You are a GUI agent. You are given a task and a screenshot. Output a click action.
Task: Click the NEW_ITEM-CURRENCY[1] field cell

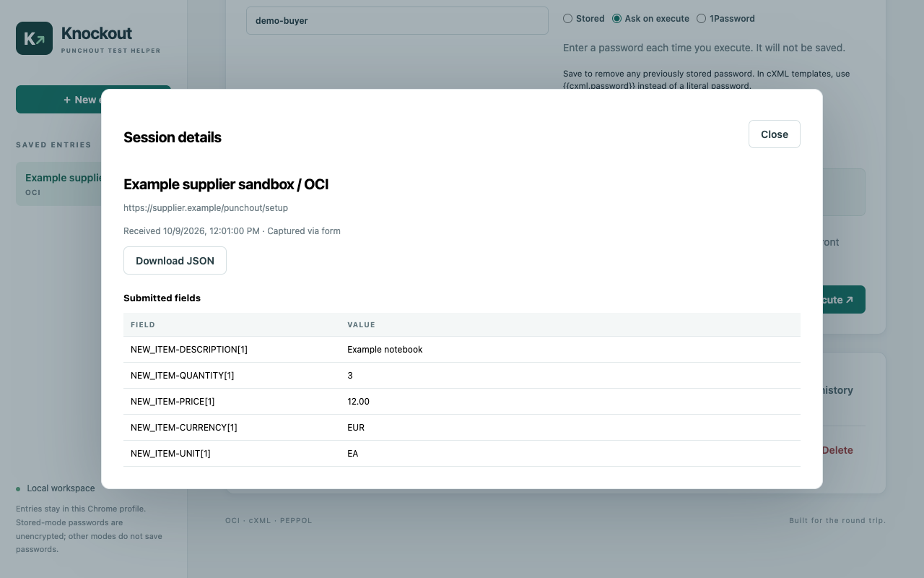184,428
